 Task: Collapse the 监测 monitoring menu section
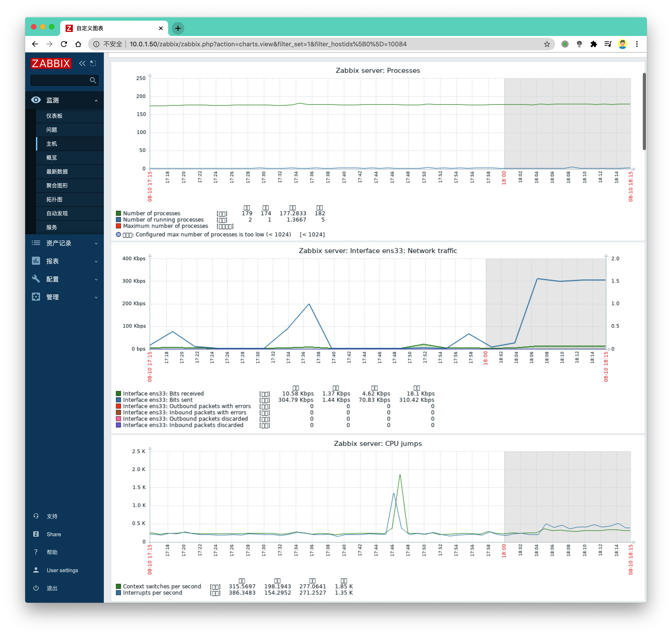(x=65, y=100)
